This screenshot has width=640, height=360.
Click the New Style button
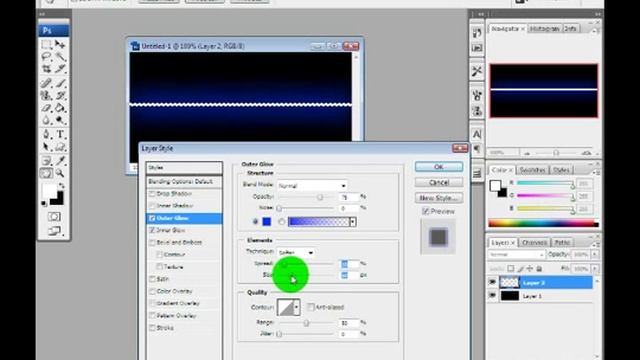(439, 198)
